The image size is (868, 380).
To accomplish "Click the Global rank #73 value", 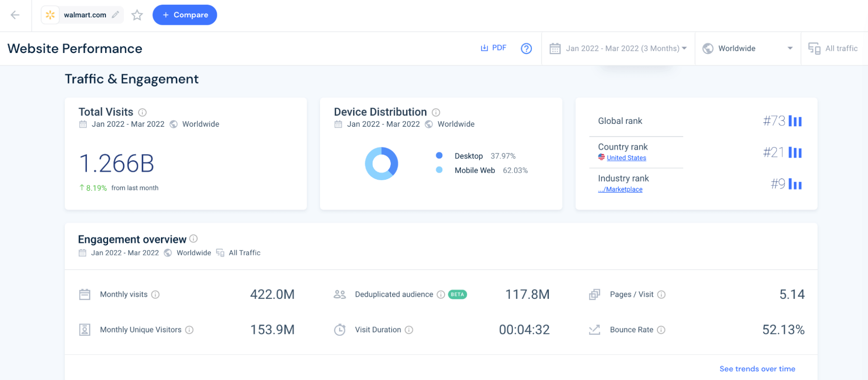I will pyautogui.click(x=774, y=121).
